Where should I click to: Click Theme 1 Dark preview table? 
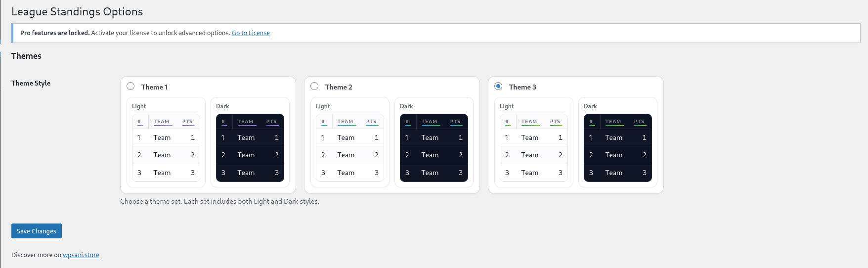pos(250,148)
